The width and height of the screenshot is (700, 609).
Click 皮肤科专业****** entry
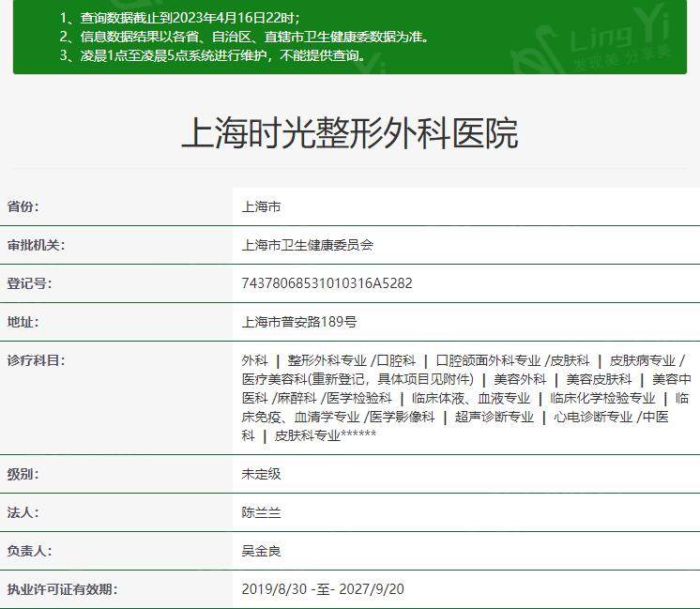pyautogui.click(x=326, y=435)
